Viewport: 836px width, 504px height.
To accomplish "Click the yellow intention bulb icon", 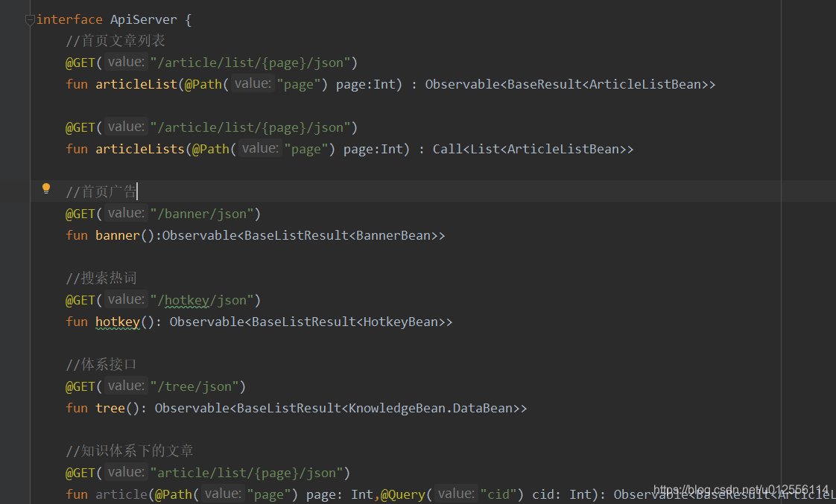I will (46, 188).
